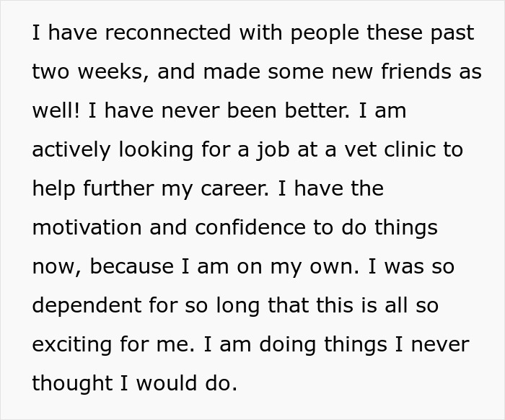Select the word "own." in the text

coord(334,268)
